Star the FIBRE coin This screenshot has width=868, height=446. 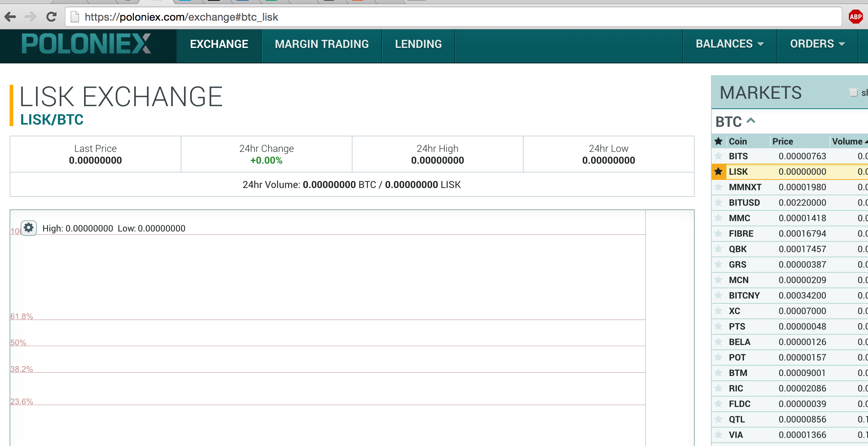pos(718,233)
